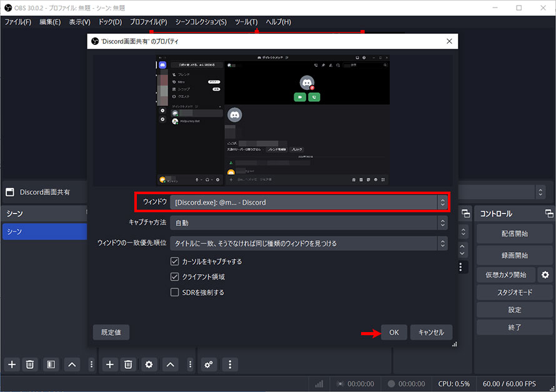Image resolution: width=556 pixels, height=392 pixels.
Task: Click the window-capture icon beside Discord画面共有
Action: click(10, 192)
